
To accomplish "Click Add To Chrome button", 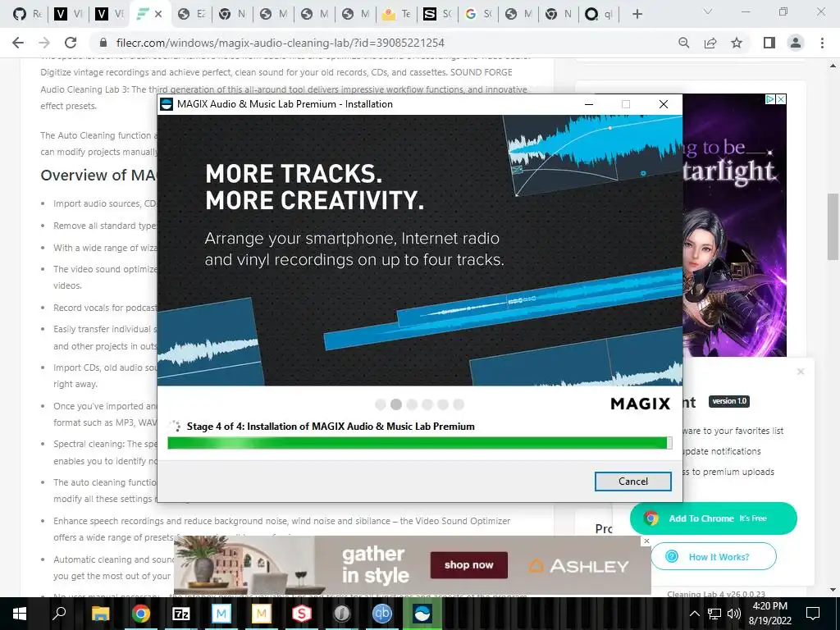I will coord(713,518).
